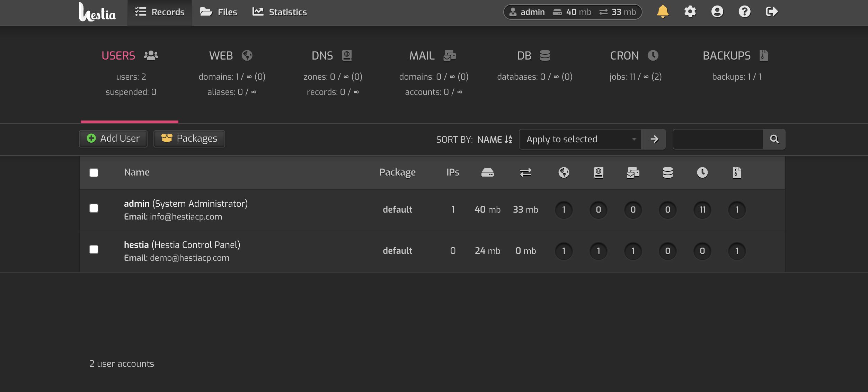The height and width of the screenshot is (392, 868).
Task: Click the apply arrow button
Action: pos(654,139)
